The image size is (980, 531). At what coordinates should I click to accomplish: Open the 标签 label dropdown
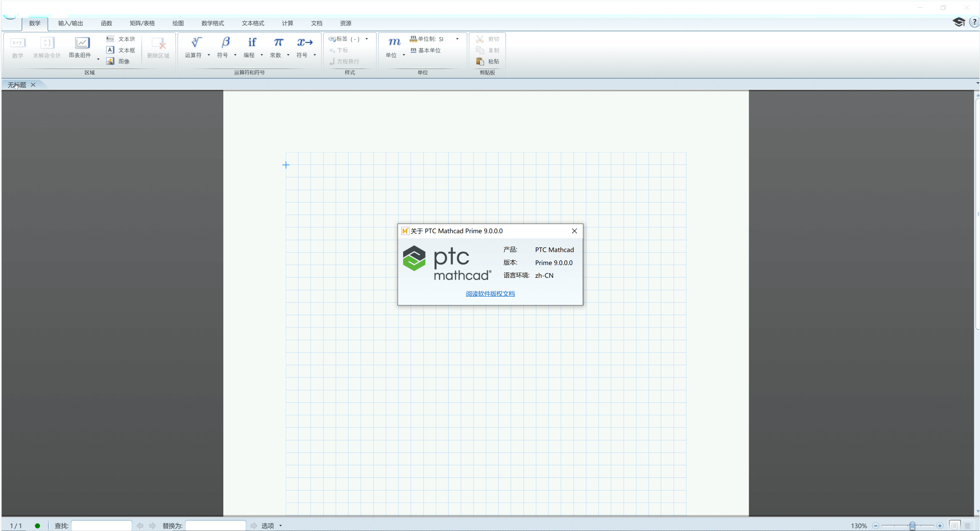click(367, 39)
